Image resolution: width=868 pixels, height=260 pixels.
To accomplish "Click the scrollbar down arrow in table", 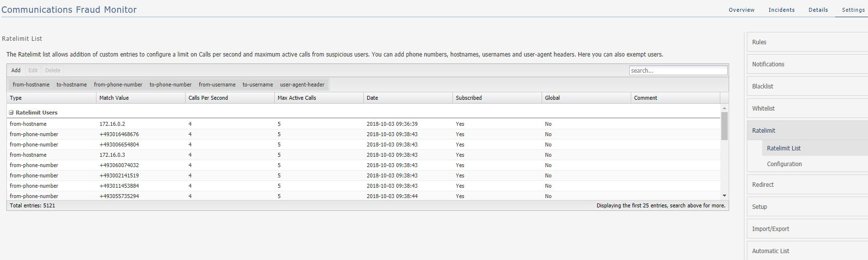I will tap(724, 196).
